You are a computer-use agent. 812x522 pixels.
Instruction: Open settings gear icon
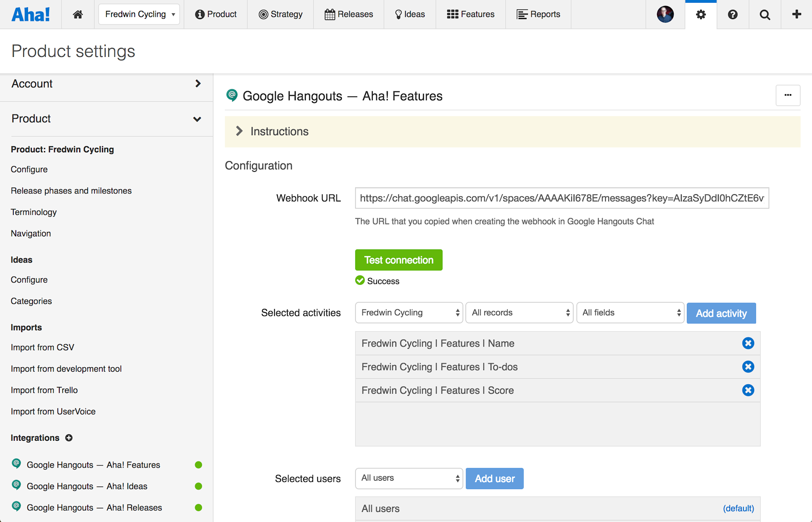pos(701,15)
